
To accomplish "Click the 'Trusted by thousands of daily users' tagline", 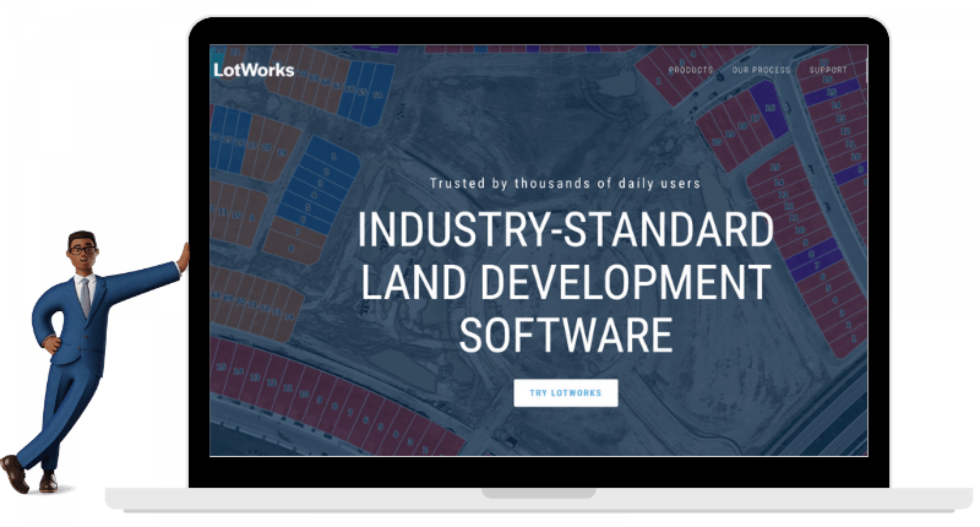I will 565,183.
